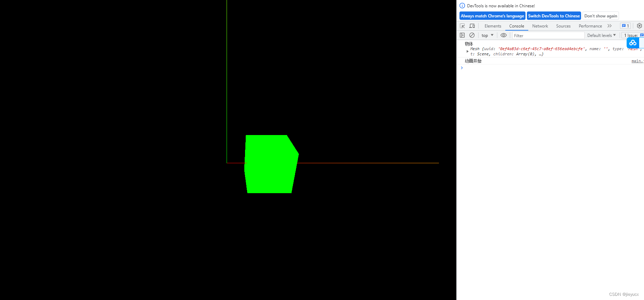Click the 1 Issue button in console toolbar

[633, 35]
